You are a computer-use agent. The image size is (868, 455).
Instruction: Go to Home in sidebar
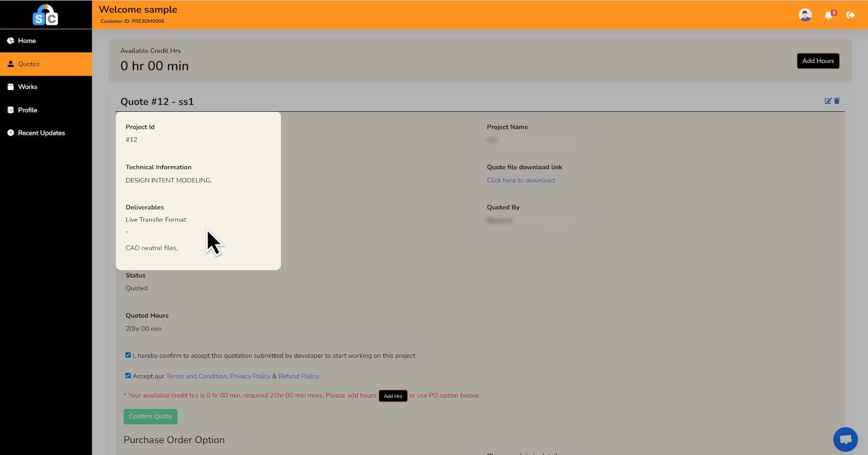(46, 41)
